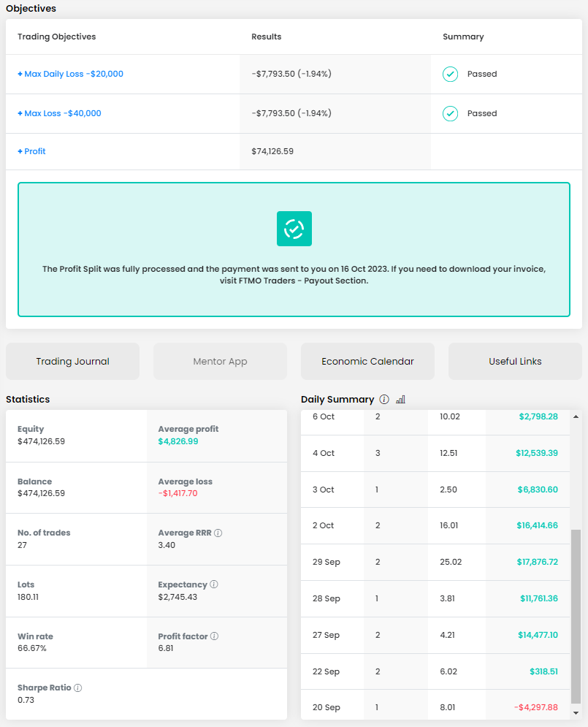Screen dimensions: 588x727
Task: Click the Daily Summary scrollbar thumb
Action: pyautogui.click(x=576, y=617)
